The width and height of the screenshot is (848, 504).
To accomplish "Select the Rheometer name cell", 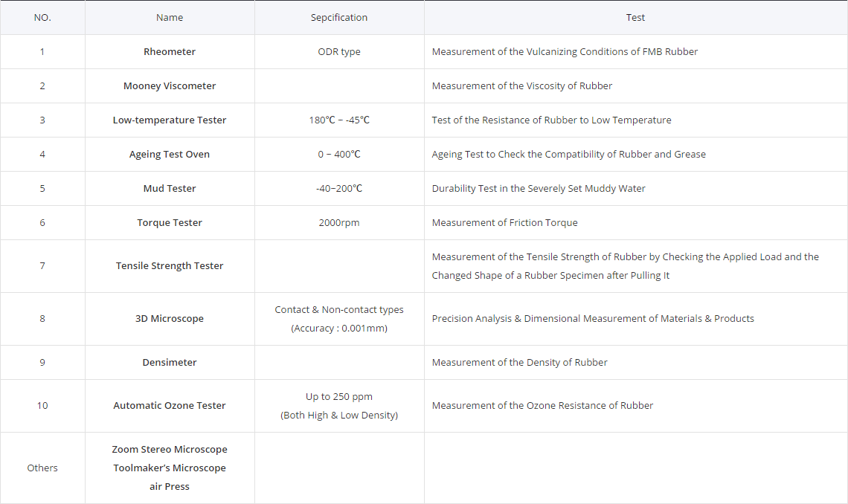I will pos(170,52).
